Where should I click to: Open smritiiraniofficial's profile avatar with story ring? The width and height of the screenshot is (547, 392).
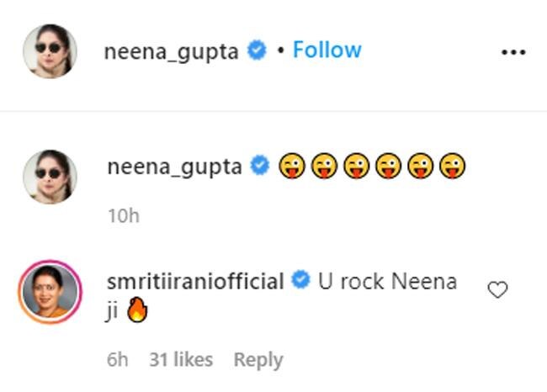pyautogui.click(x=49, y=291)
